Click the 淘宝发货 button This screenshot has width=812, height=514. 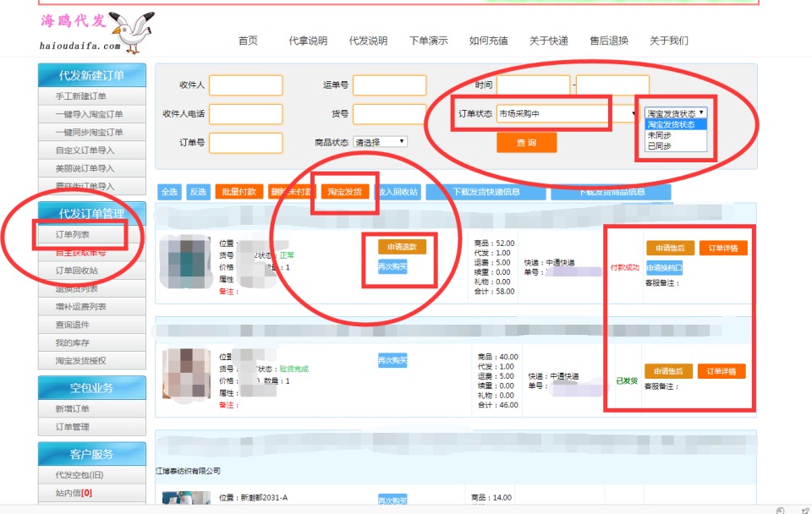click(x=344, y=192)
